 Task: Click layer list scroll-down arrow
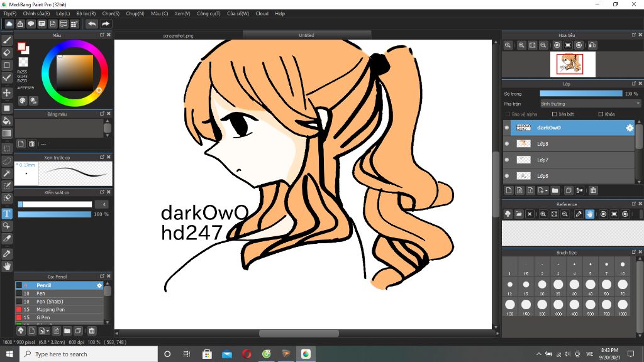pyautogui.click(x=639, y=182)
